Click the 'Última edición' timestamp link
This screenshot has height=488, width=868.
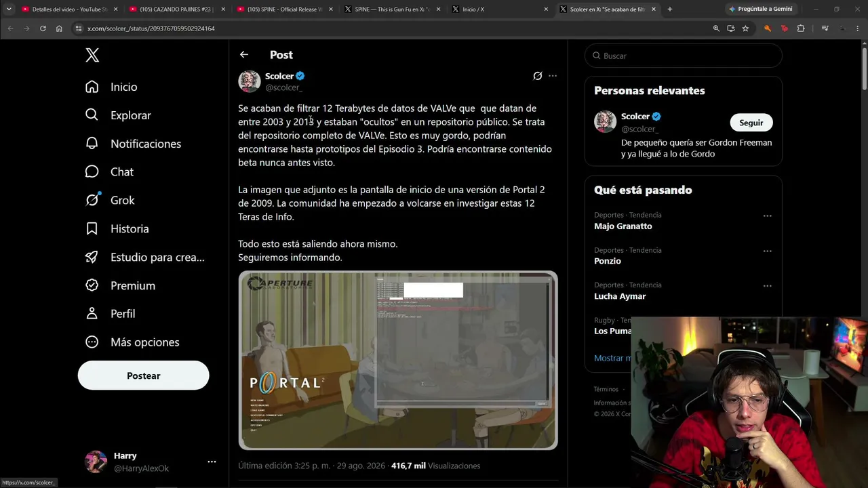point(312,466)
